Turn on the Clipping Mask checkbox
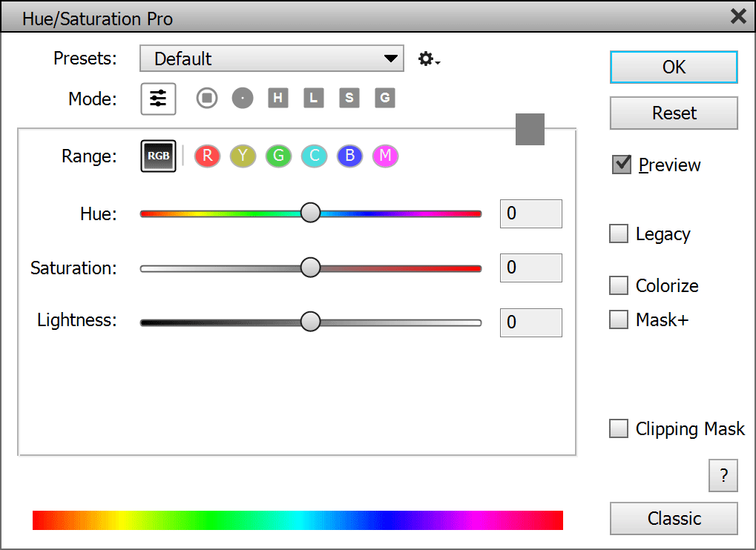Screen dimensions: 756x550 click(619, 428)
